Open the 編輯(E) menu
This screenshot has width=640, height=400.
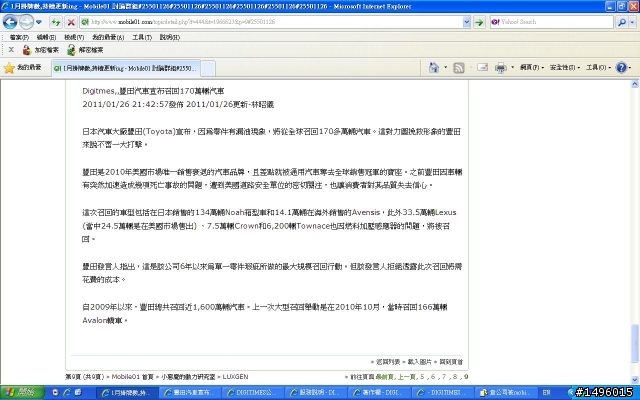[x=46, y=37]
